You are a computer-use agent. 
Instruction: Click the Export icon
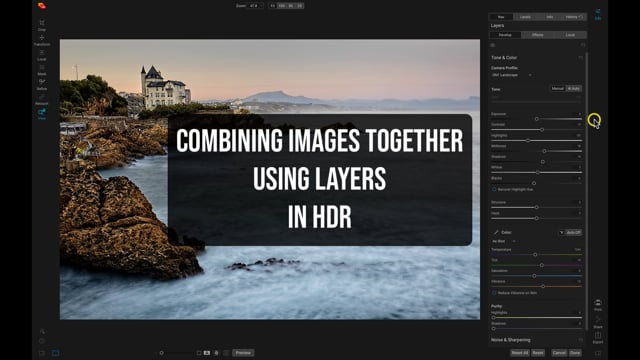(x=598, y=338)
